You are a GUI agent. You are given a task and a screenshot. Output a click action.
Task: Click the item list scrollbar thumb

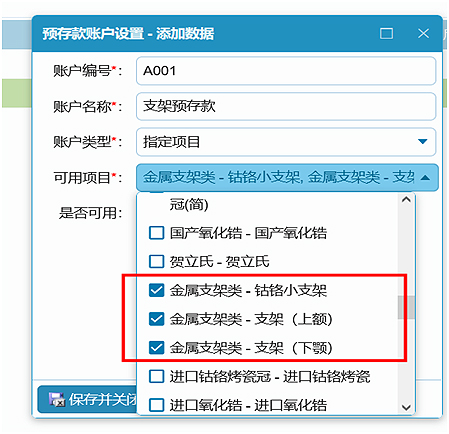[x=406, y=307]
